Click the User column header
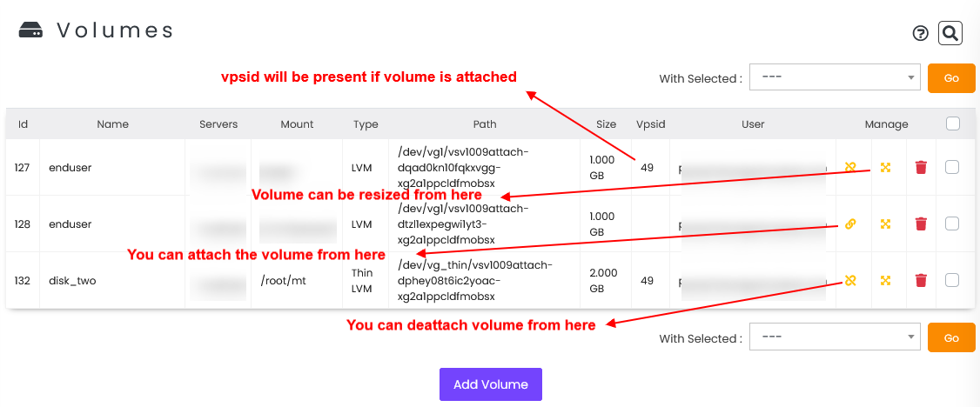The image size is (980, 407). pyautogui.click(x=753, y=124)
